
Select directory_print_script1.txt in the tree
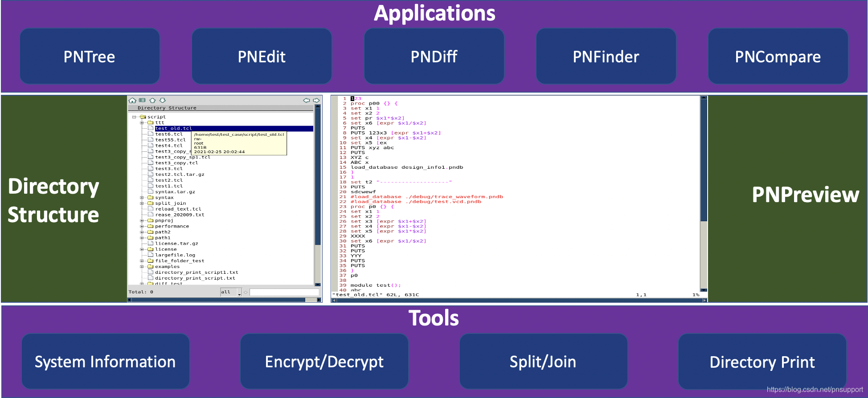[197, 272]
